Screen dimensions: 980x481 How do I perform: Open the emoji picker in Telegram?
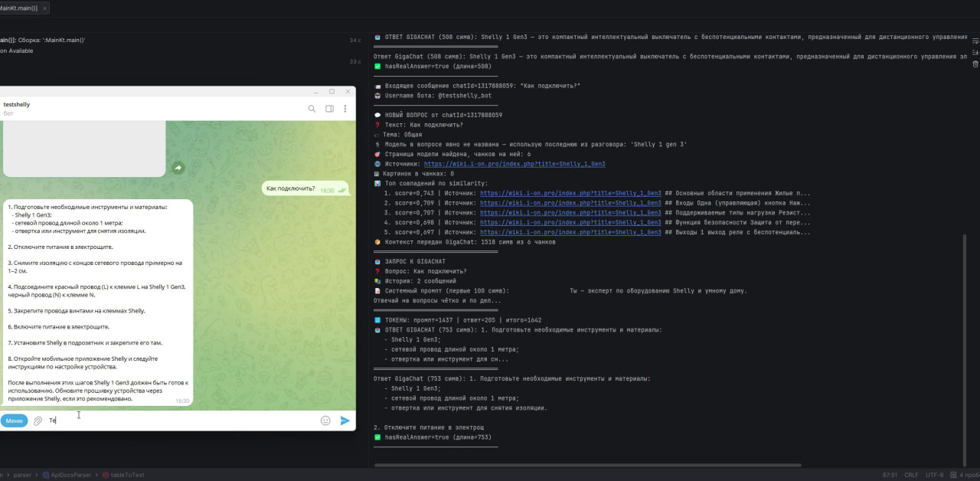pos(325,420)
